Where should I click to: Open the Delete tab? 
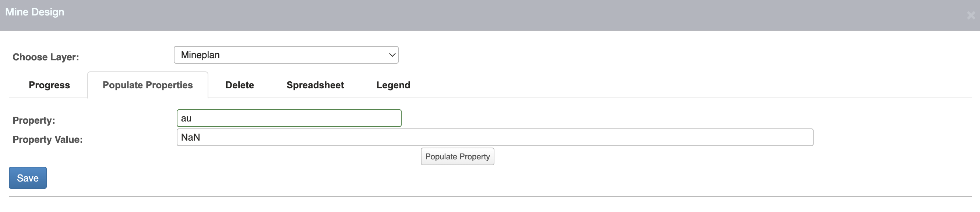pyautogui.click(x=239, y=85)
